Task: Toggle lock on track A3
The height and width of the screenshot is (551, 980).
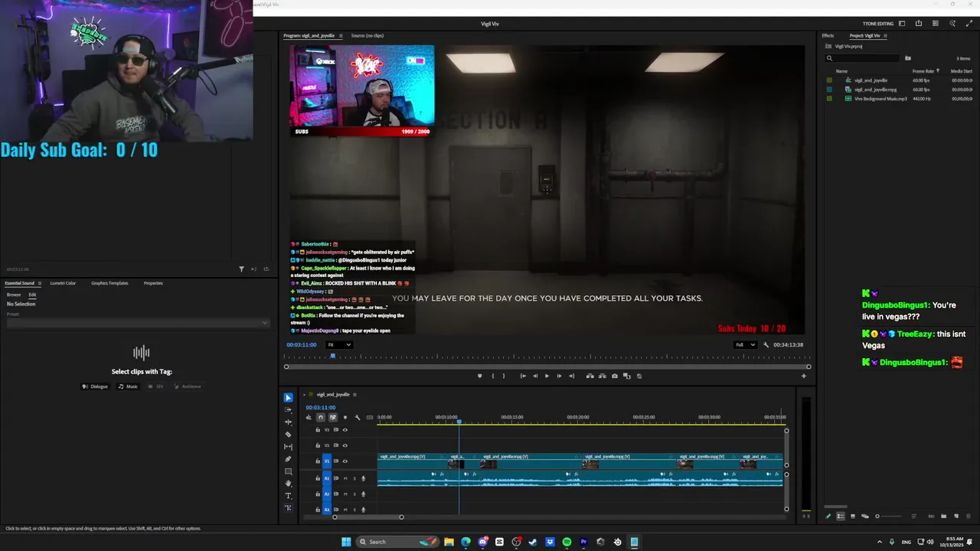Action: click(318, 510)
